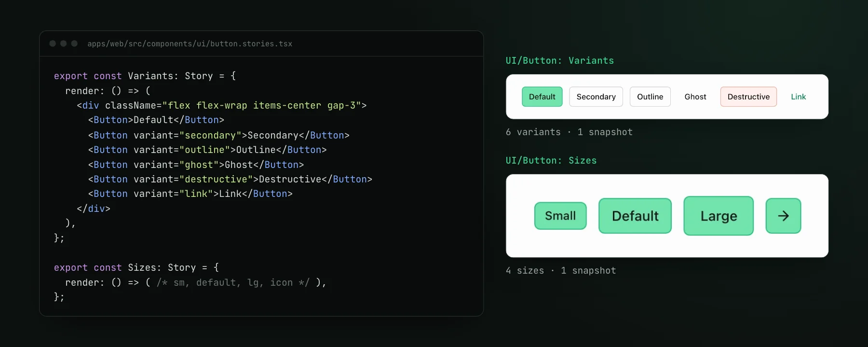Screen dimensions: 868x347
Task: Click the 'export const Variants: Story' code line
Action: (x=145, y=76)
